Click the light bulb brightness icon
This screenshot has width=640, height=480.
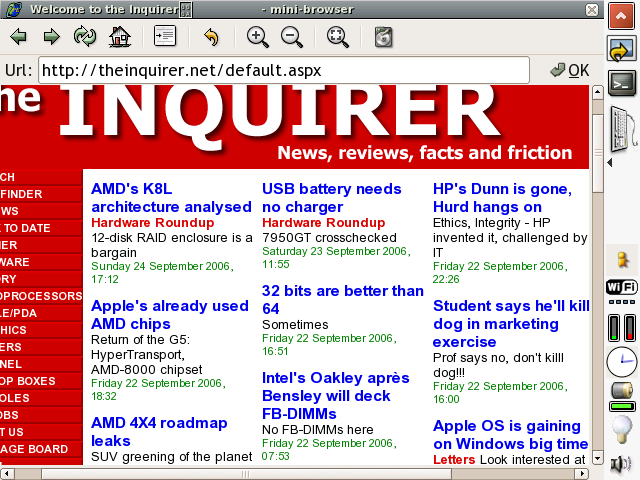click(622, 429)
